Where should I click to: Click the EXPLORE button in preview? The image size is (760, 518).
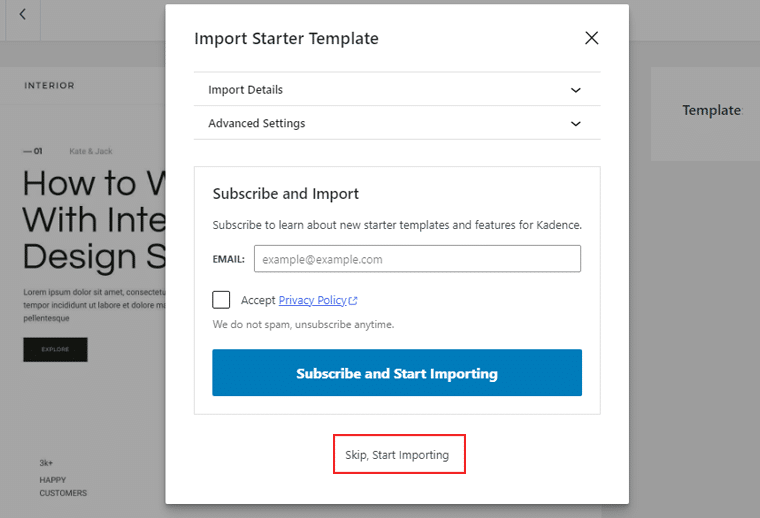click(x=55, y=349)
